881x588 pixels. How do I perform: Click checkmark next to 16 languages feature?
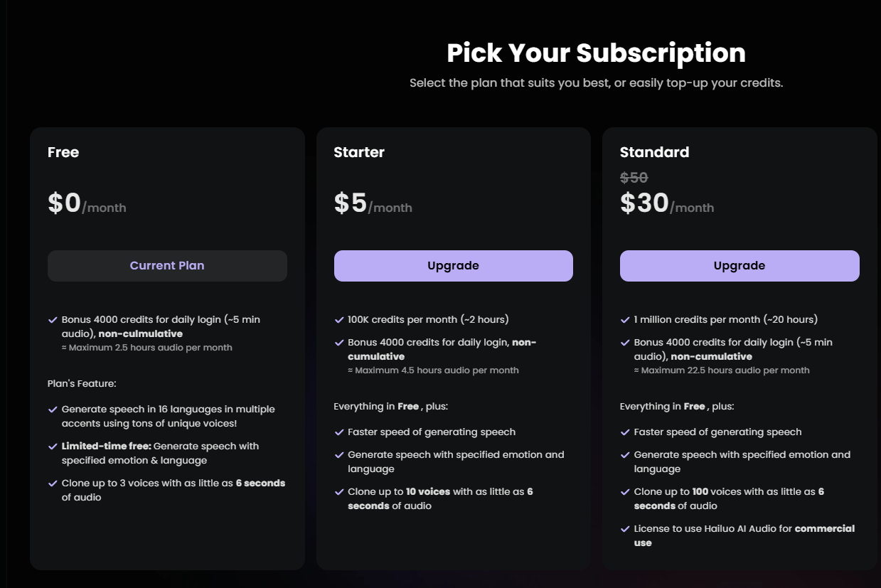[53, 410]
